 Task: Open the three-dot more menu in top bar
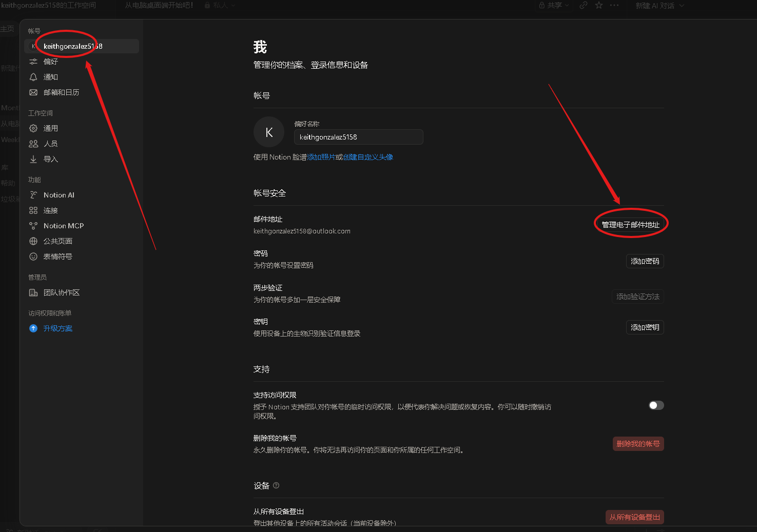coord(614,5)
